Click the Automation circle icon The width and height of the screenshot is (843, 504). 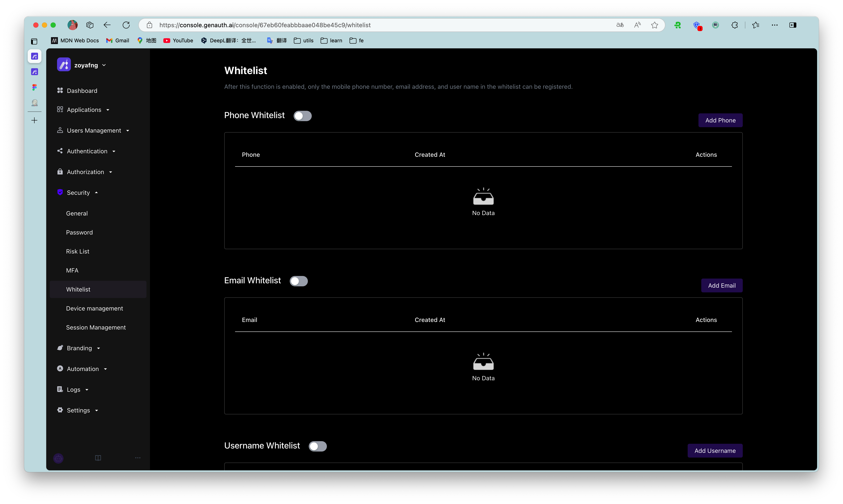coord(60,368)
